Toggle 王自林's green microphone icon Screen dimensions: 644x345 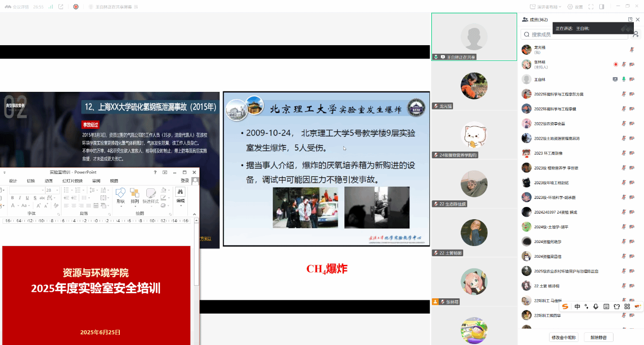tap(624, 79)
